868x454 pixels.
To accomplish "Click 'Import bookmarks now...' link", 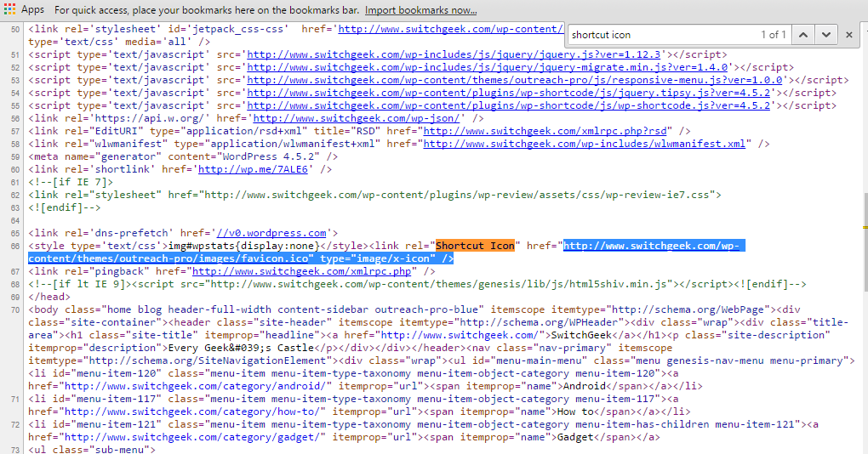I will (x=420, y=10).
